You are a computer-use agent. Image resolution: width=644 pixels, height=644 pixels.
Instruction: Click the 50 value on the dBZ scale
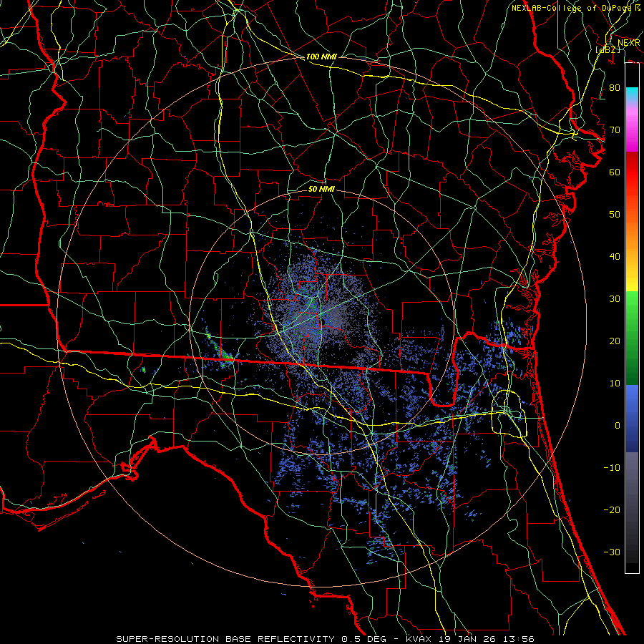tap(615, 215)
